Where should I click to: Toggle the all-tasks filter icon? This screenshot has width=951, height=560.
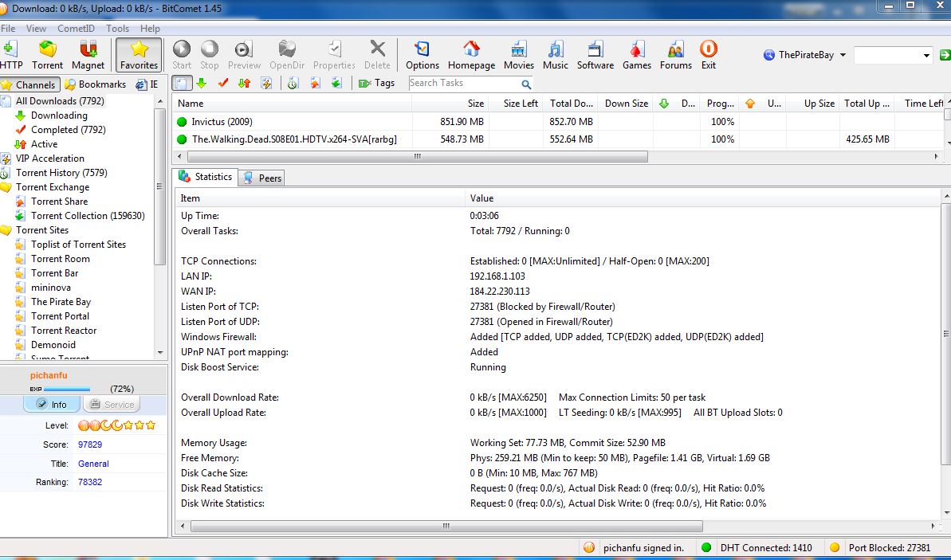pyautogui.click(x=181, y=83)
